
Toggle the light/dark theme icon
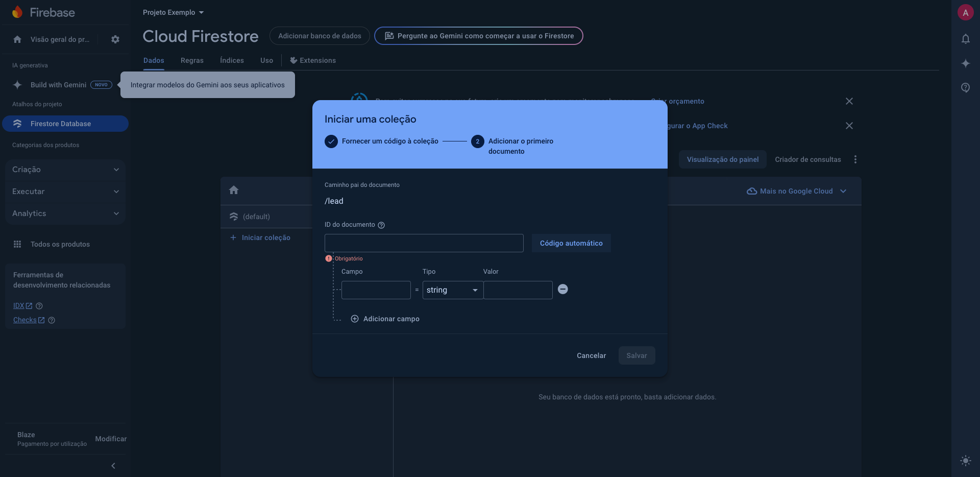click(x=965, y=461)
